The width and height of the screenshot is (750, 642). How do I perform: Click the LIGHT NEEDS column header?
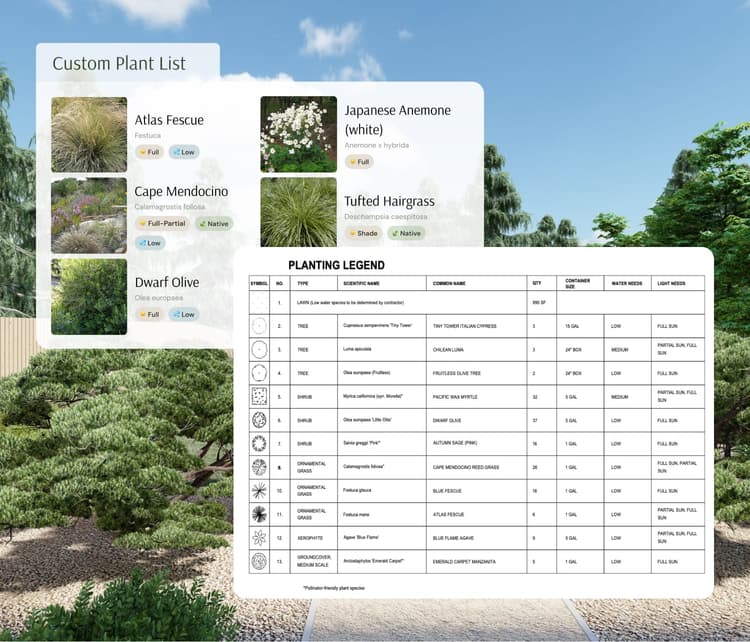tap(671, 283)
